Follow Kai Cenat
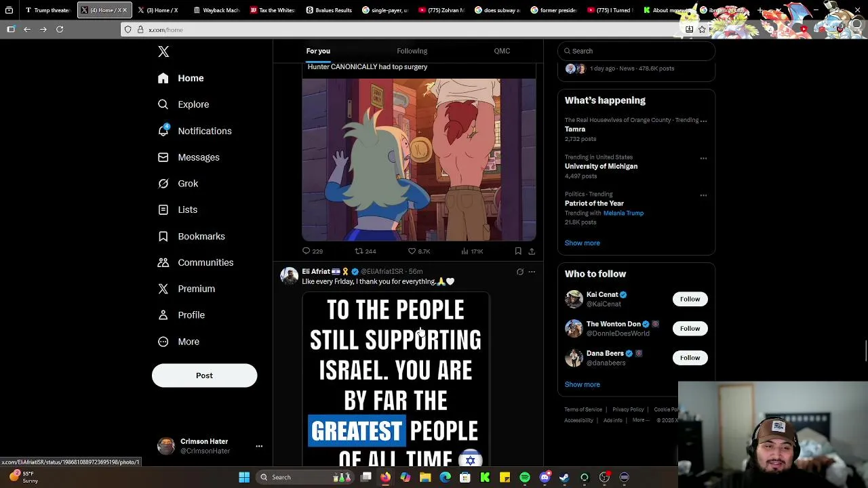The height and width of the screenshot is (488, 868). (x=690, y=299)
